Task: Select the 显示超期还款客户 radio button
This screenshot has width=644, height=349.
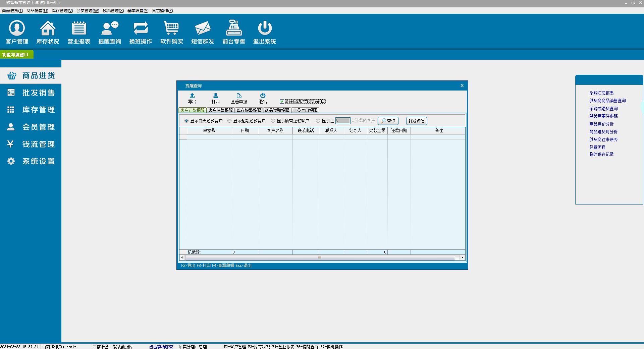Action: click(x=229, y=121)
